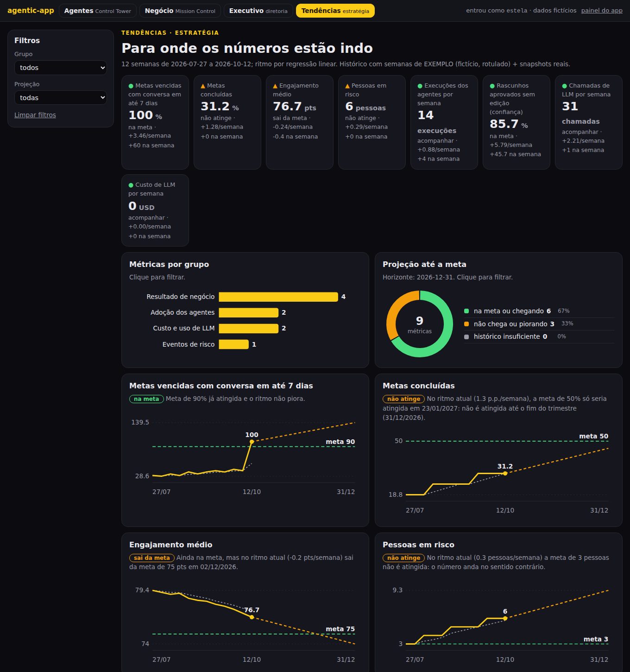Click green dot on Rascunhos aprovados card

492,86
